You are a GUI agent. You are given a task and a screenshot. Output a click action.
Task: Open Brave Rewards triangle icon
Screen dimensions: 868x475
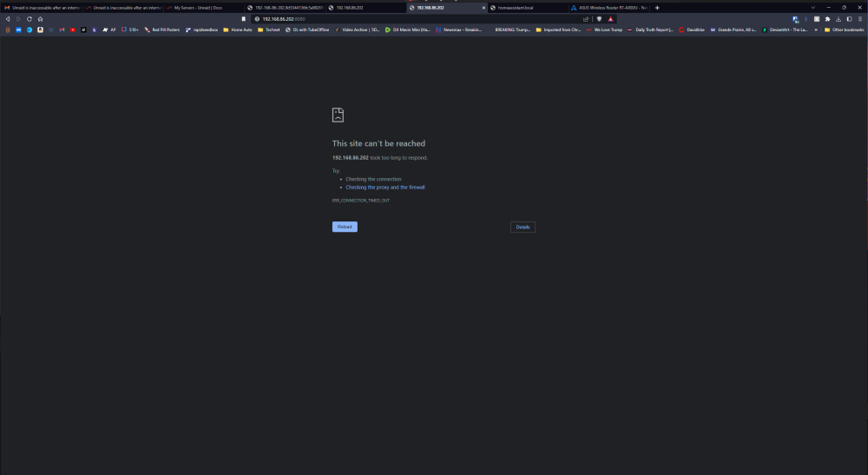(x=610, y=19)
